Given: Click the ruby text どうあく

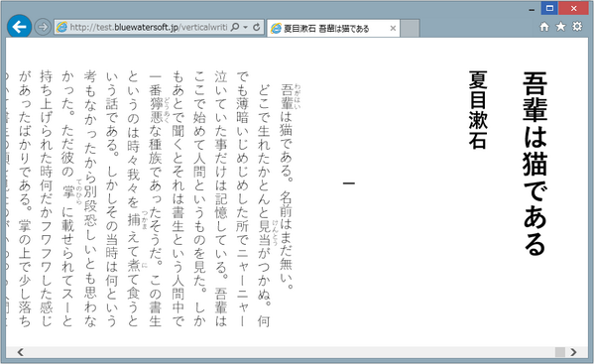Looking at the screenshot, I should click(x=167, y=110).
